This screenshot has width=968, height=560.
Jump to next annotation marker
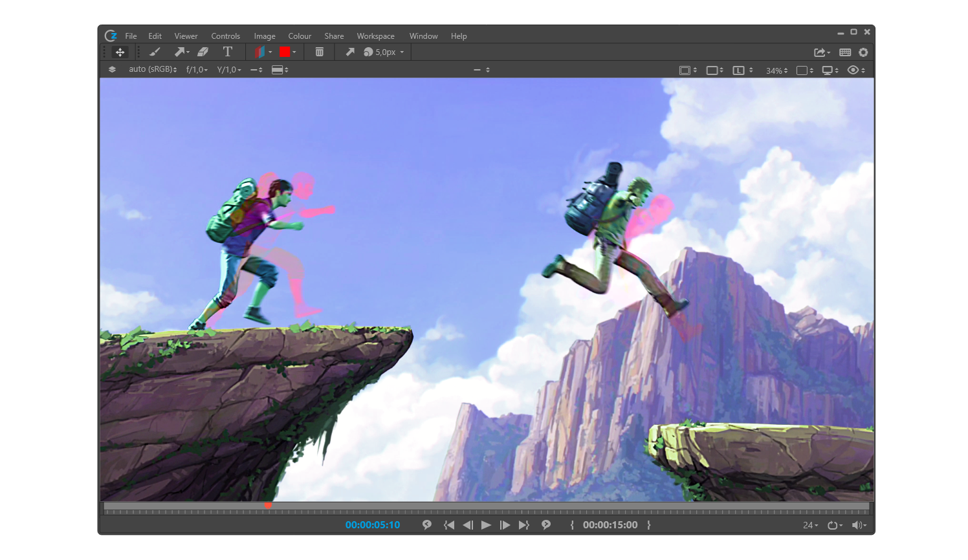546,525
